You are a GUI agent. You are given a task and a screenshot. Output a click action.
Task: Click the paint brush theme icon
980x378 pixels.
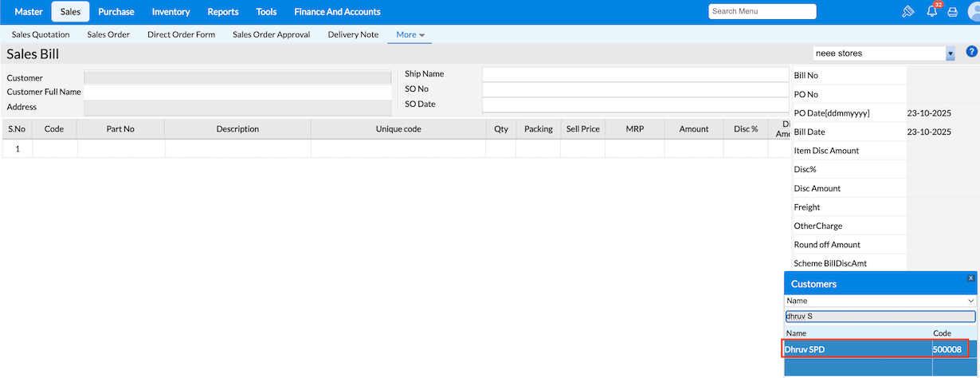tap(907, 12)
